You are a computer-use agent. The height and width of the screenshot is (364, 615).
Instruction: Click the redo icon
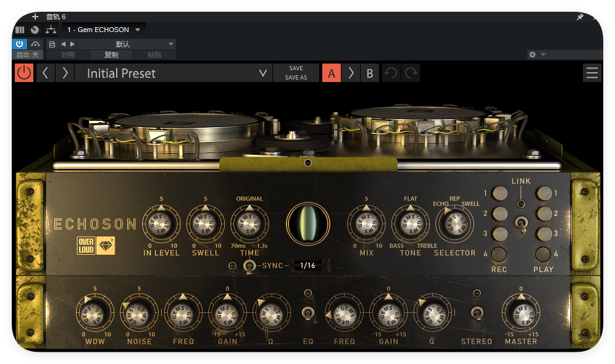(411, 73)
